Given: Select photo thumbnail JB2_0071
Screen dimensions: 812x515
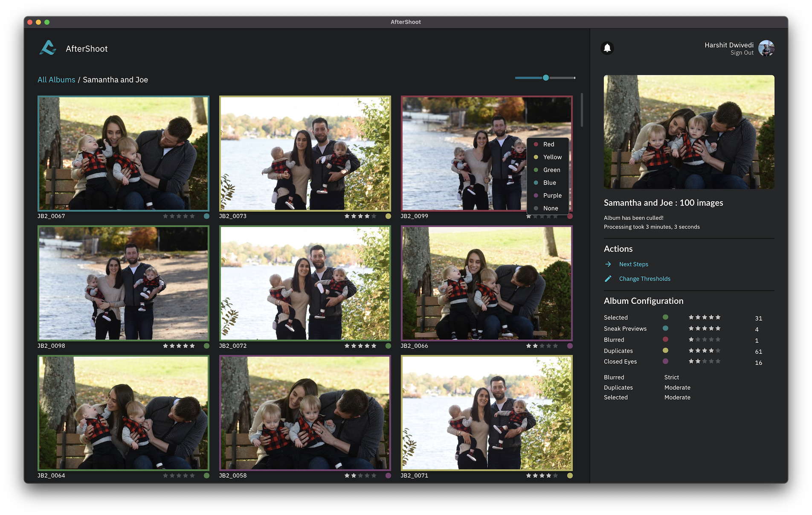Looking at the screenshot, I should [x=487, y=413].
